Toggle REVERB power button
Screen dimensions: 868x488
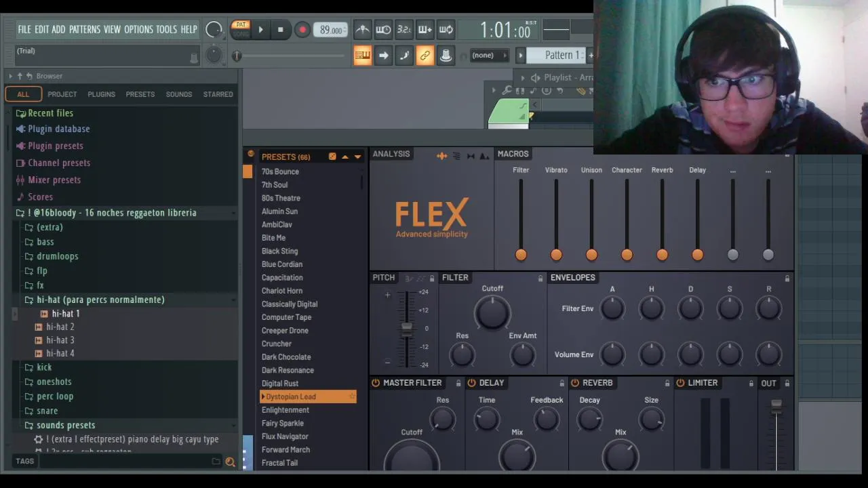click(574, 383)
